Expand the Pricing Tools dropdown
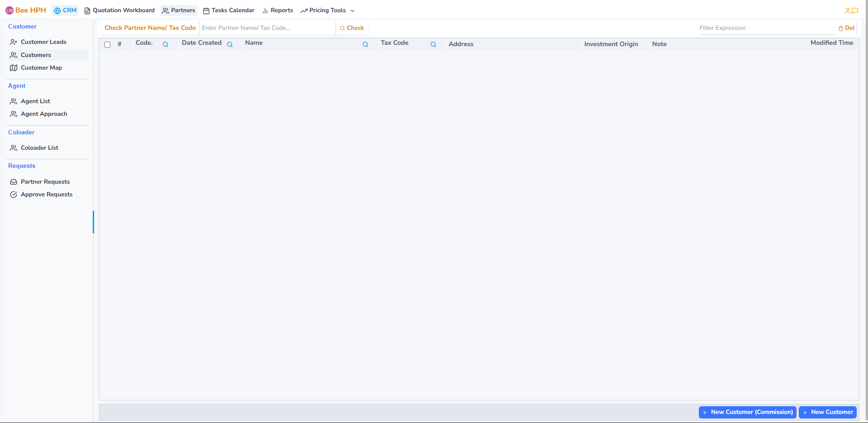 pos(327,10)
